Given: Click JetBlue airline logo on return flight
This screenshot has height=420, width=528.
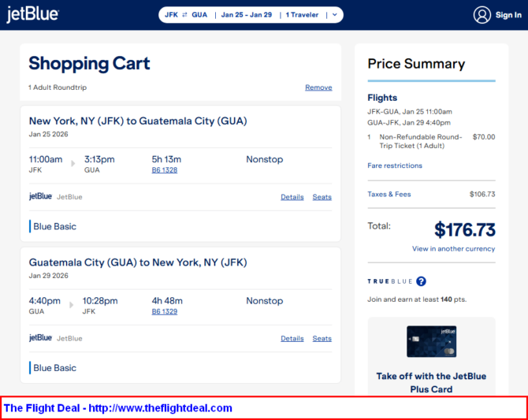Looking at the screenshot, I should (x=40, y=338).
